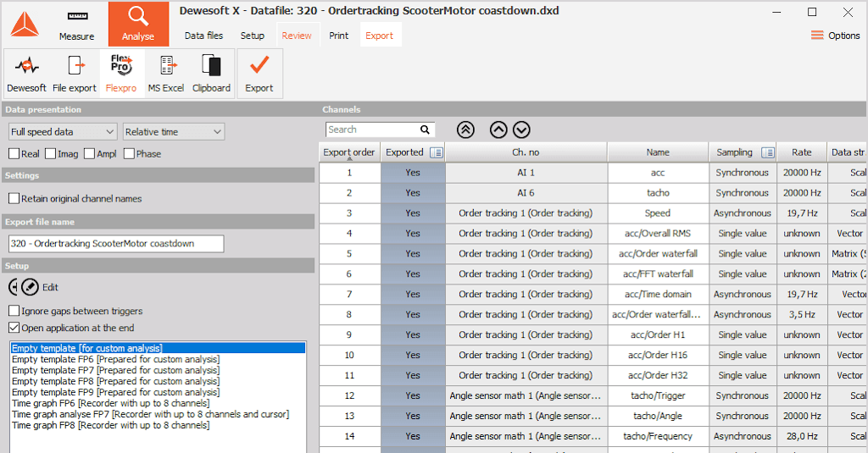Select Empty template for custom analysis
This screenshot has width=868, height=453.
(x=158, y=348)
